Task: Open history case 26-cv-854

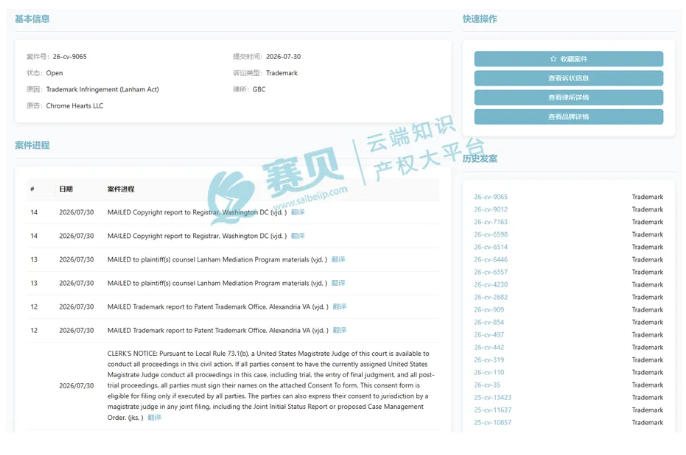Action: pyautogui.click(x=489, y=322)
